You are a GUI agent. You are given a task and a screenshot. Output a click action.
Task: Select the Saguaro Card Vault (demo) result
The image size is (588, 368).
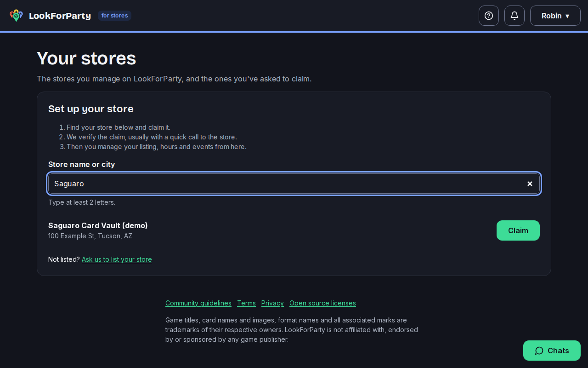[98, 225]
